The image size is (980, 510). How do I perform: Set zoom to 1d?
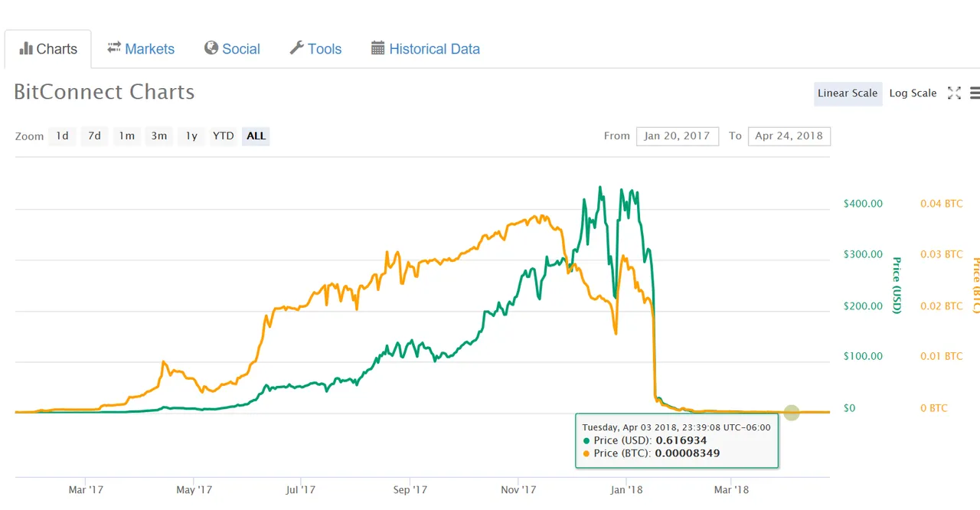click(62, 136)
